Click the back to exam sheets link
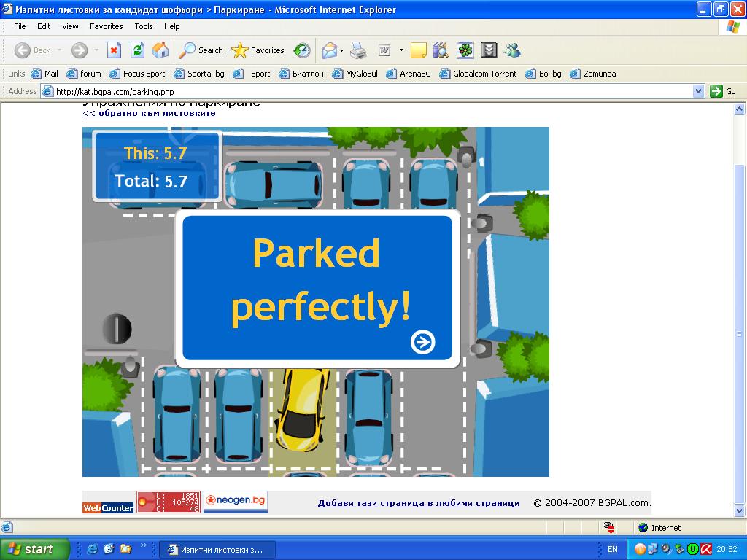This screenshot has height=560, width=747. coord(149,113)
